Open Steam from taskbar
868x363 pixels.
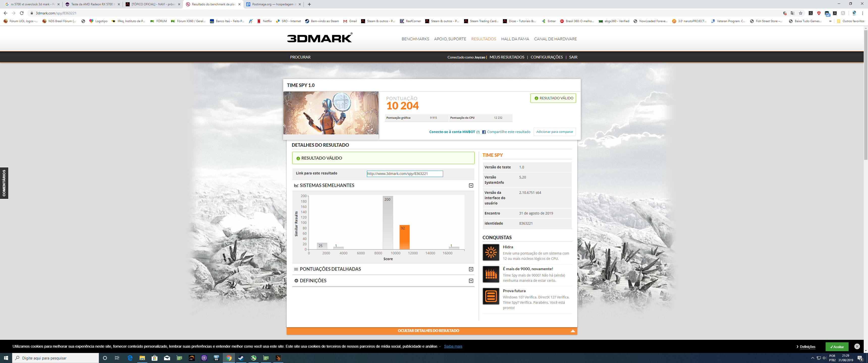click(x=241, y=358)
